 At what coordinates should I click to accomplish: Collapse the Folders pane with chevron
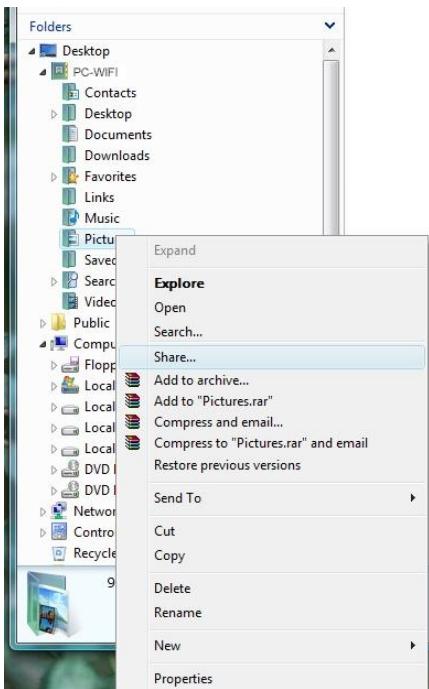point(330,25)
